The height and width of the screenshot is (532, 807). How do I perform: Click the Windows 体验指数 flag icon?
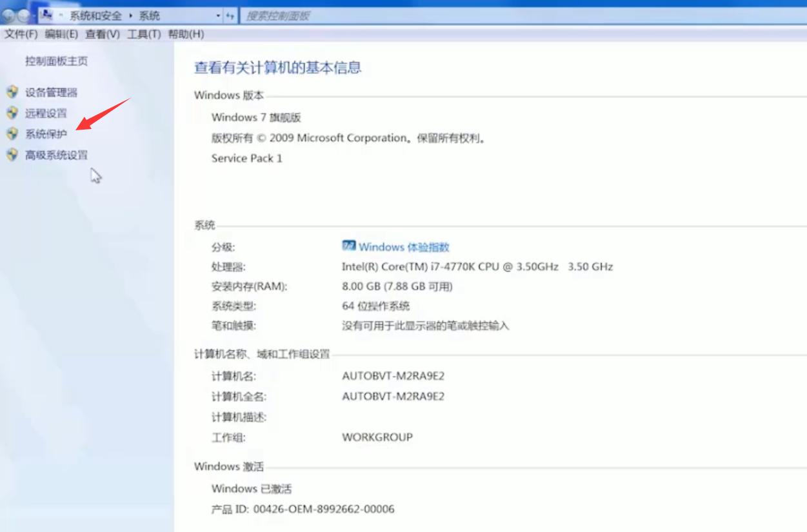(348, 246)
